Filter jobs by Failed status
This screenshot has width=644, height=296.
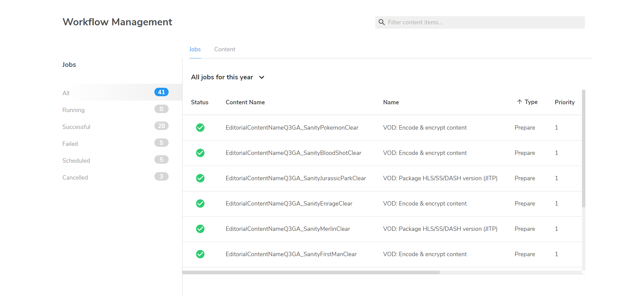click(x=70, y=144)
